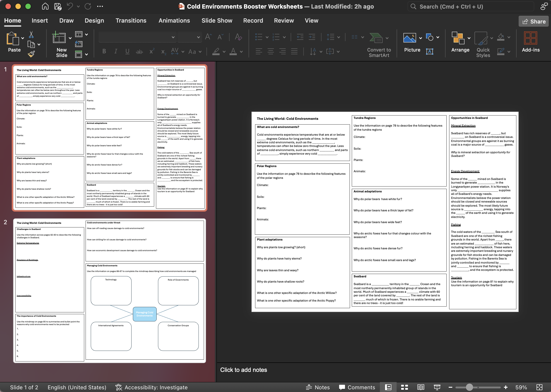This screenshot has height=392, width=551.
Task: Click the Format Painter brush icon
Action: point(31,54)
